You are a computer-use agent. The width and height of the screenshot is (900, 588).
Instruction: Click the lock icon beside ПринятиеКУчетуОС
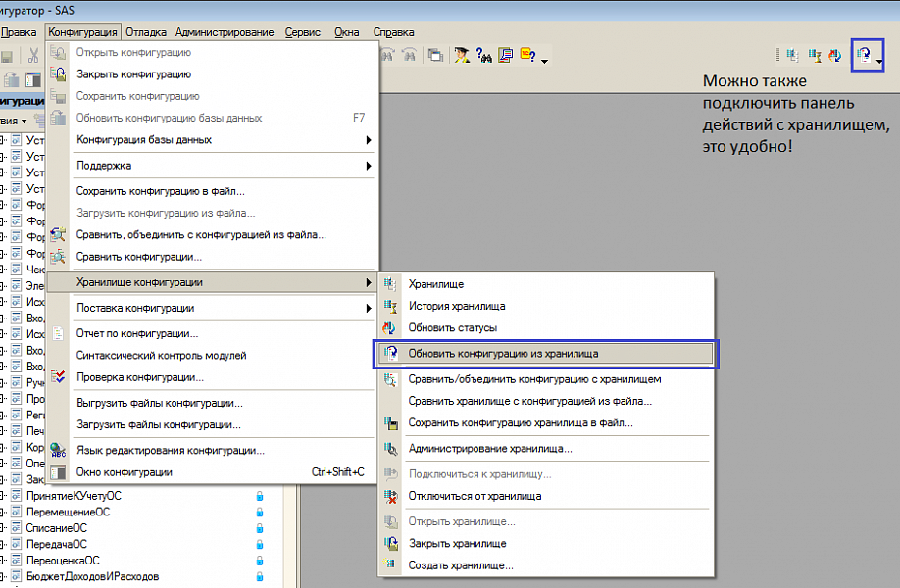[x=260, y=496]
